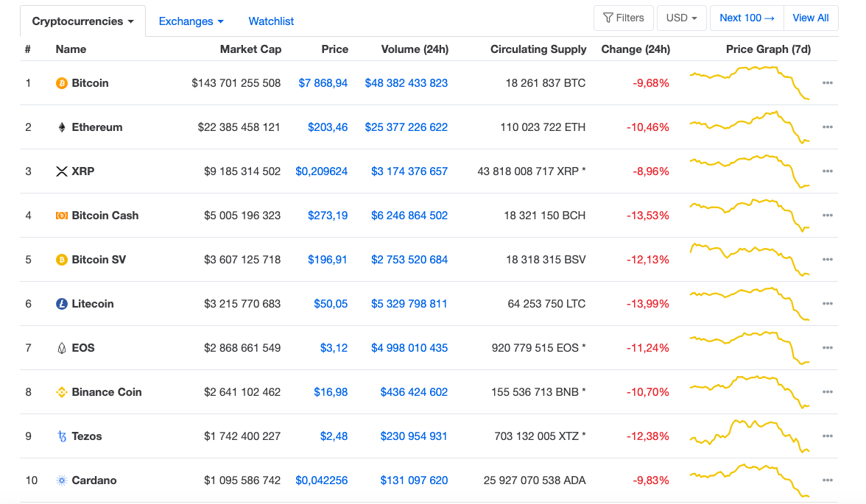
Task: Open Ethereum's 7-day price graph
Action: tap(750, 127)
